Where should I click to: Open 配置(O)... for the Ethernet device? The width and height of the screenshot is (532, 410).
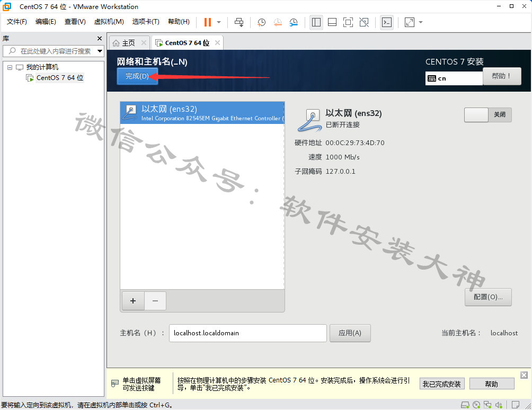pyautogui.click(x=488, y=297)
